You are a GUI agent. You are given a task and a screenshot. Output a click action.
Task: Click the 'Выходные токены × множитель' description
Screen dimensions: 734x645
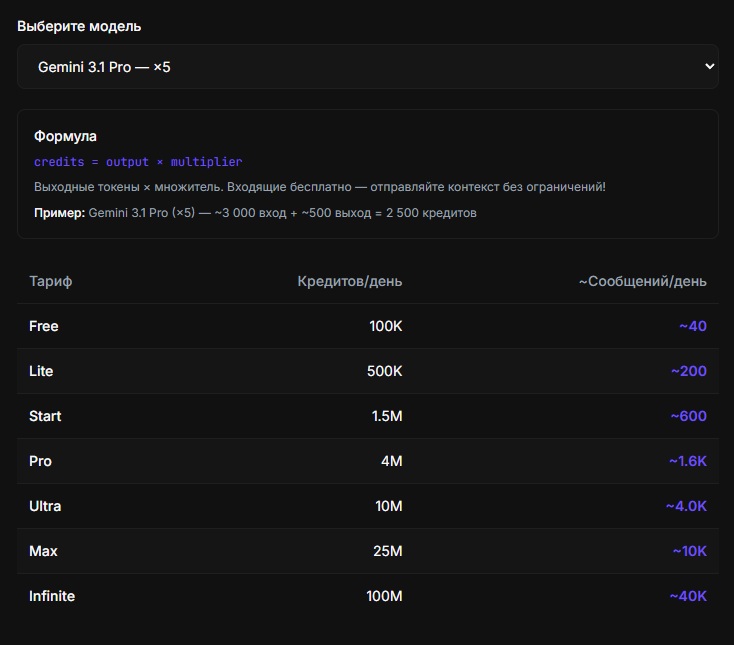pos(320,187)
